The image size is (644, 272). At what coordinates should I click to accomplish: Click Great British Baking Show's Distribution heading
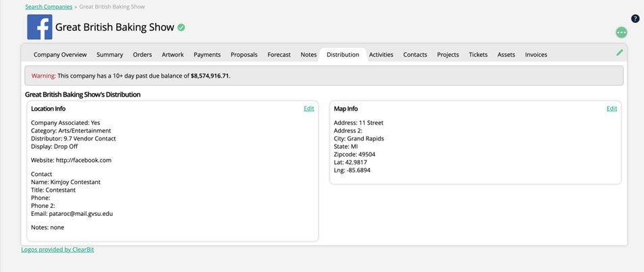(x=83, y=94)
